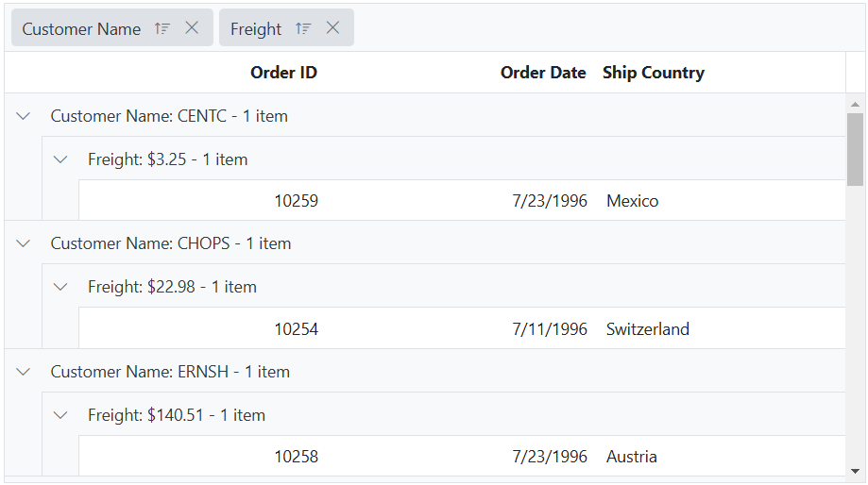Screen dimensions: 868x485
Task: Click the vertical scrollbar thumb
Action: [855, 149]
